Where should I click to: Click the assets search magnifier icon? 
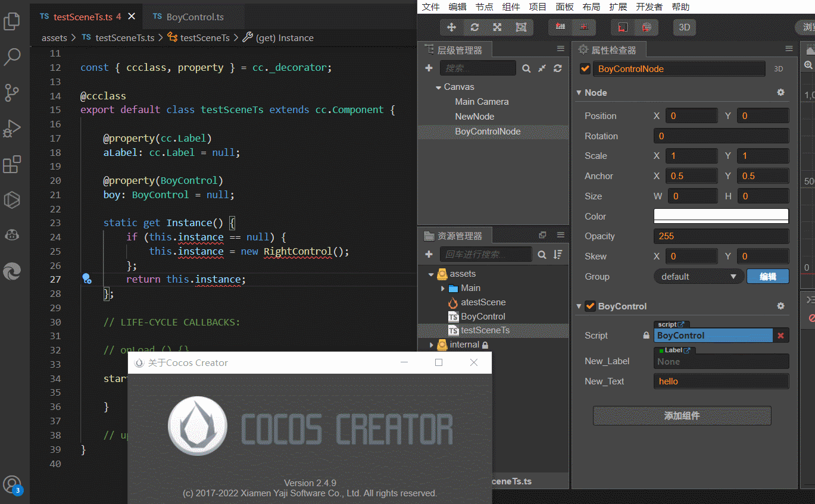[x=542, y=255]
